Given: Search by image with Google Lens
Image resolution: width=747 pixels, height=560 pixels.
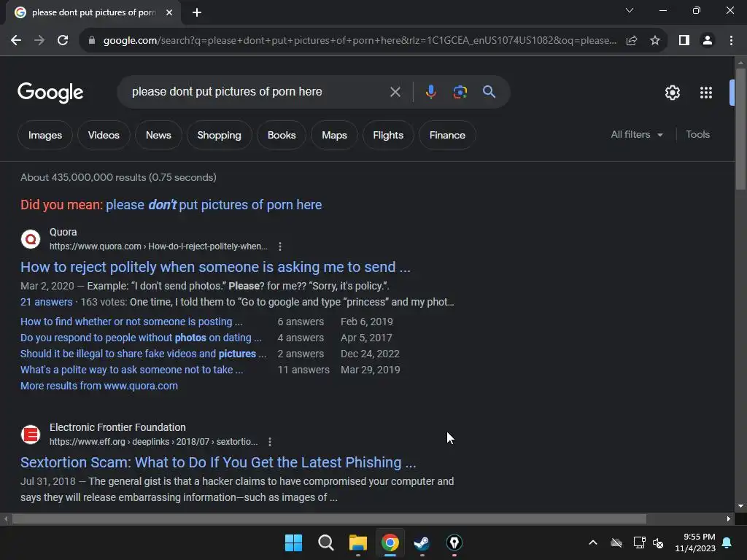Looking at the screenshot, I should pyautogui.click(x=460, y=92).
